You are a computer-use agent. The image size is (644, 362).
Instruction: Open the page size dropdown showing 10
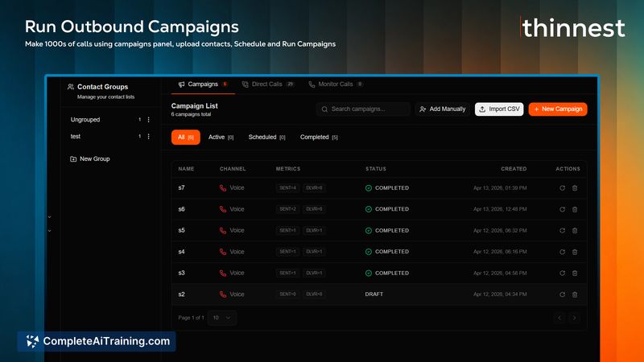coord(222,318)
